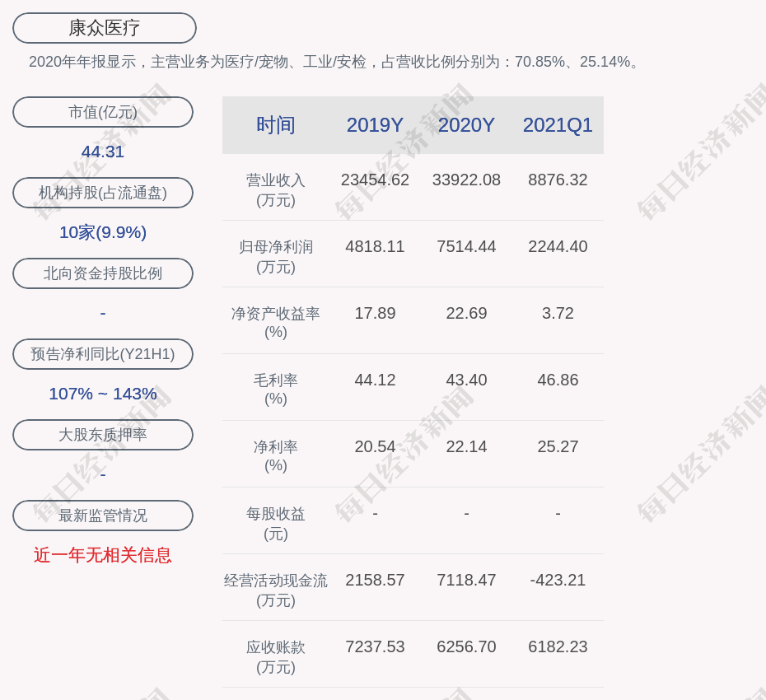Click the return on equity value 3.72
The image size is (766, 700).
(558, 313)
